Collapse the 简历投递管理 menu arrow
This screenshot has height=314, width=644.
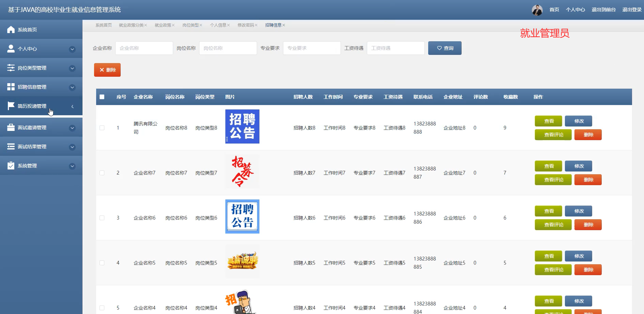click(72, 106)
